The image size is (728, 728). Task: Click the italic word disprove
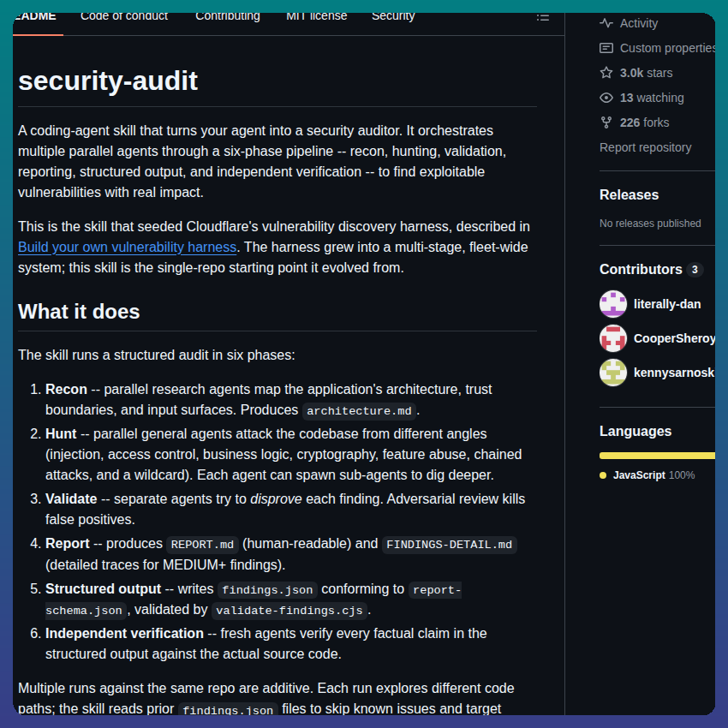tap(276, 499)
